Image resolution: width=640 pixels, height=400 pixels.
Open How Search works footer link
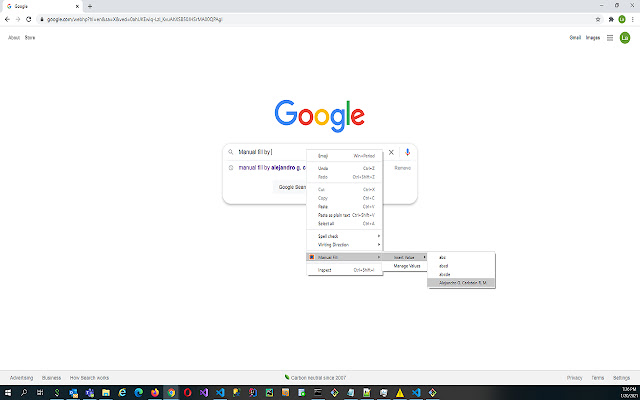point(89,378)
